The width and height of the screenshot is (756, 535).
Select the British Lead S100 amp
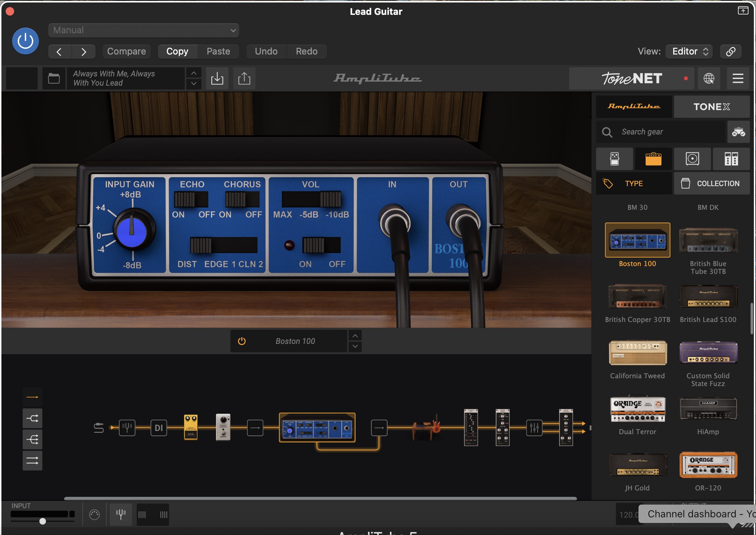[708, 296]
